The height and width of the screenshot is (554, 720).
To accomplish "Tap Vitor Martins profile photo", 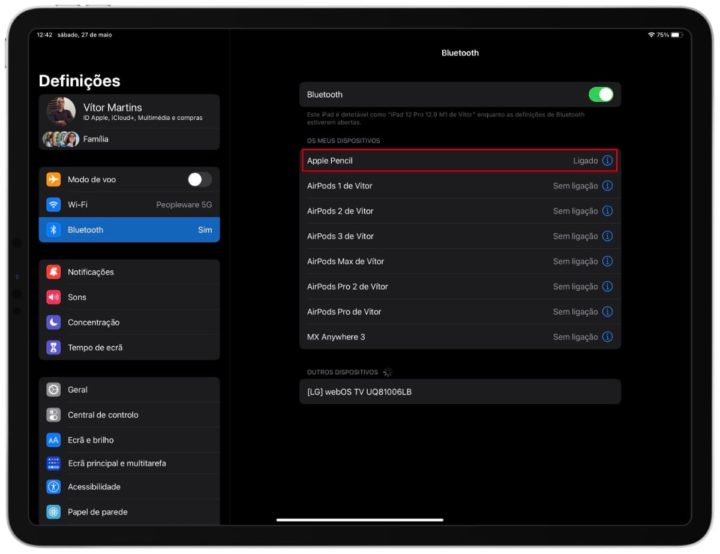I will (61, 111).
